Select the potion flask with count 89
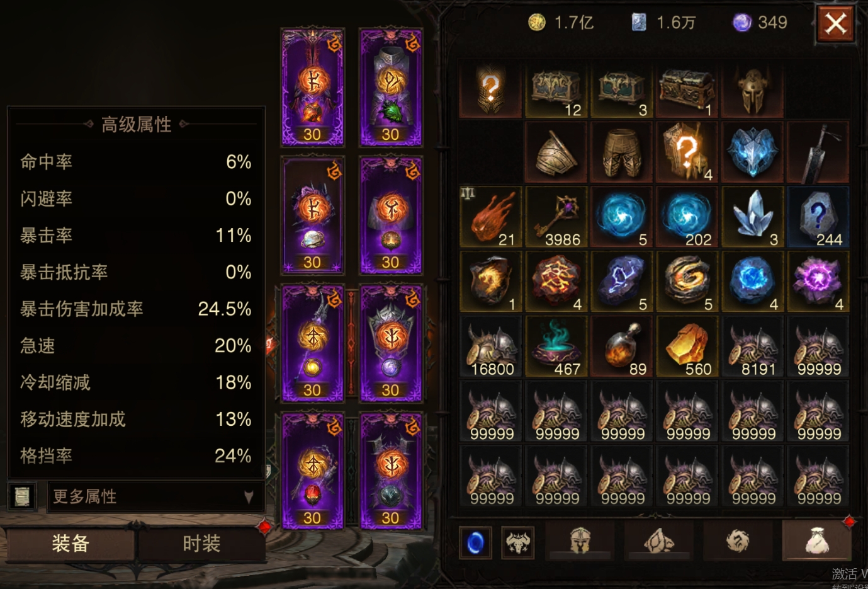Screen dimensions: 868x589 [x=621, y=346]
